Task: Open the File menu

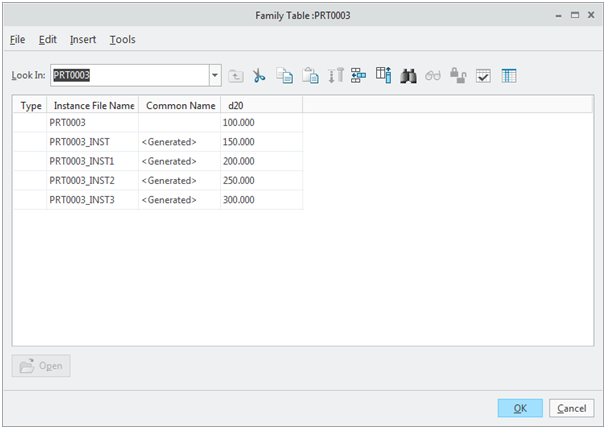Action: 17,40
